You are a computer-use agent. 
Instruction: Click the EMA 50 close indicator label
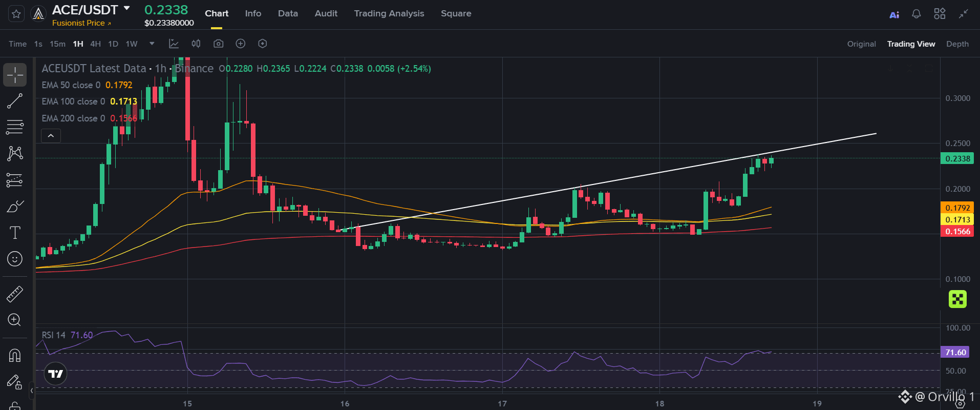pyautogui.click(x=71, y=85)
